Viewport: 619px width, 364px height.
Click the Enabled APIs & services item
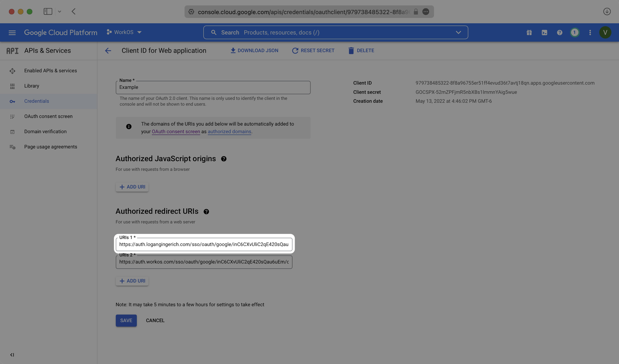click(x=50, y=70)
